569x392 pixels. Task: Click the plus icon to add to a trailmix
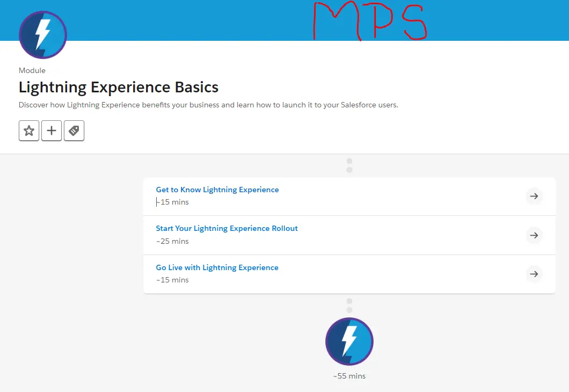pos(52,130)
